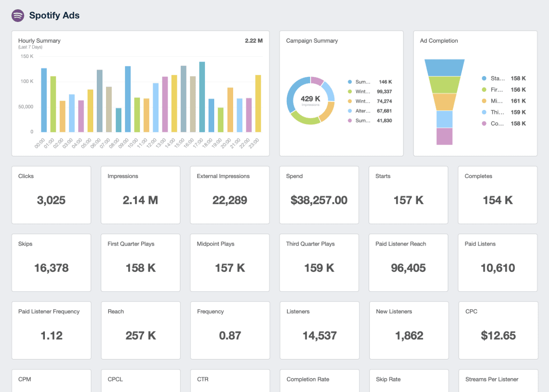This screenshot has width=549, height=392.
Task: Click the Spotify logo icon in the header
Action: point(17,15)
